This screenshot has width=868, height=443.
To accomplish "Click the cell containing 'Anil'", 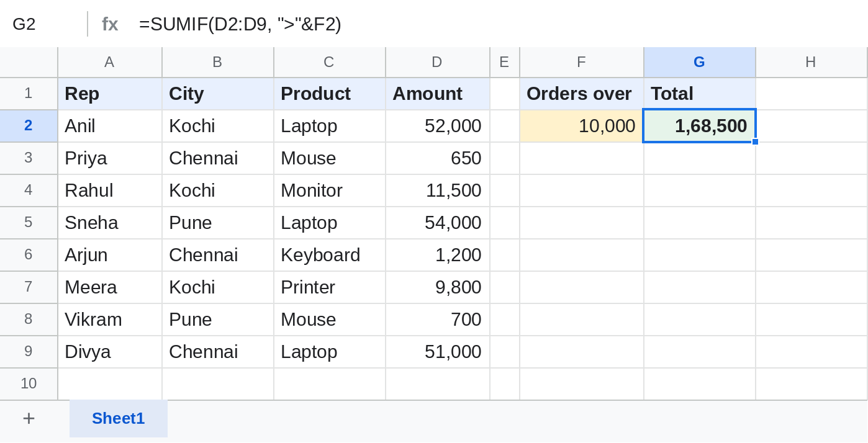I will tap(110, 126).
